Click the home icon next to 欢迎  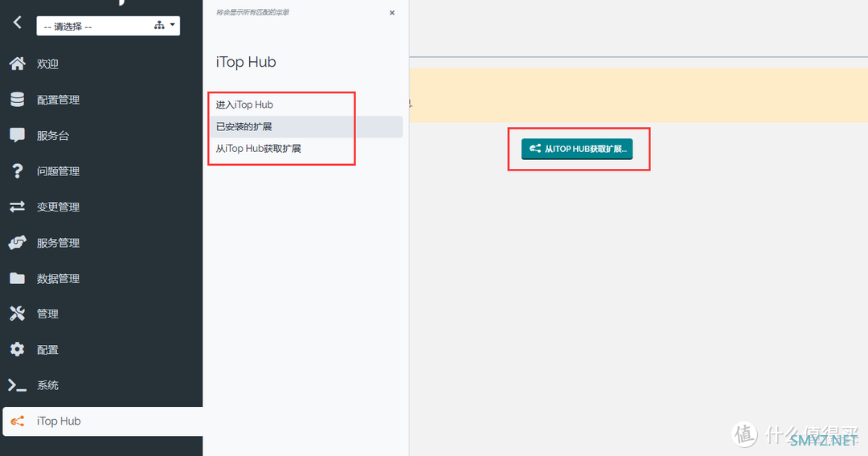pyautogui.click(x=17, y=64)
